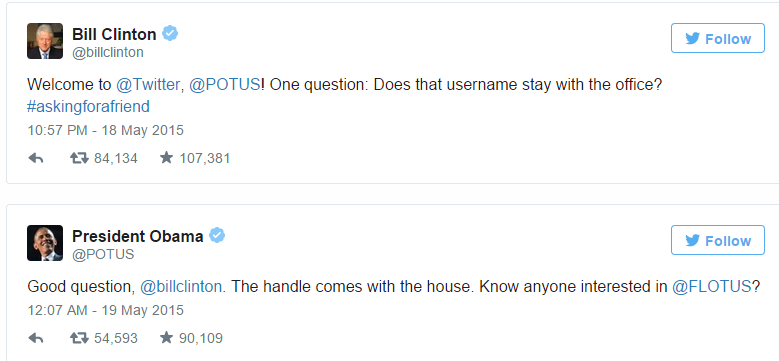This screenshot has height=361, width=779.
Task: Click Bill Clinton's verified badge
Action: click(x=170, y=34)
